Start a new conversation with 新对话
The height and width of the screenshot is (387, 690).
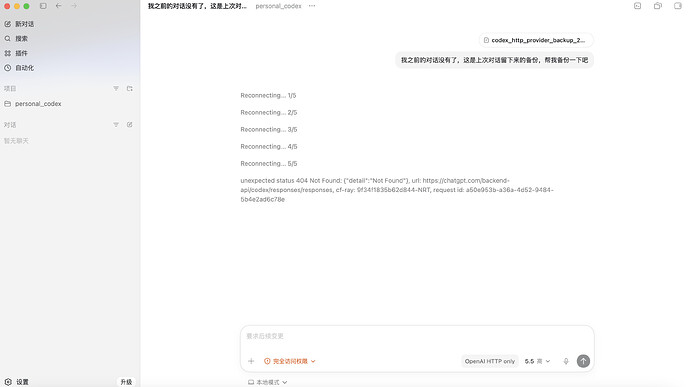[x=19, y=24]
